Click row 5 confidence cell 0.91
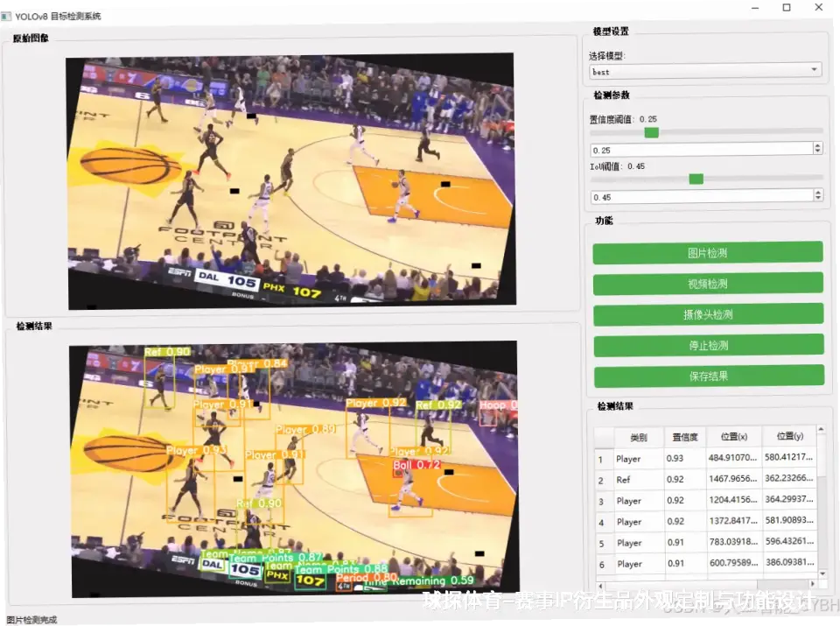The image size is (840, 626). click(685, 543)
